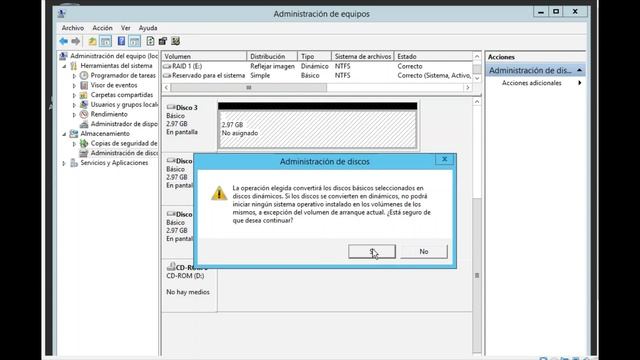Click the Up one level folder icon
The image size is (640, 360).
pyautogui.click(x=93, y=41)
